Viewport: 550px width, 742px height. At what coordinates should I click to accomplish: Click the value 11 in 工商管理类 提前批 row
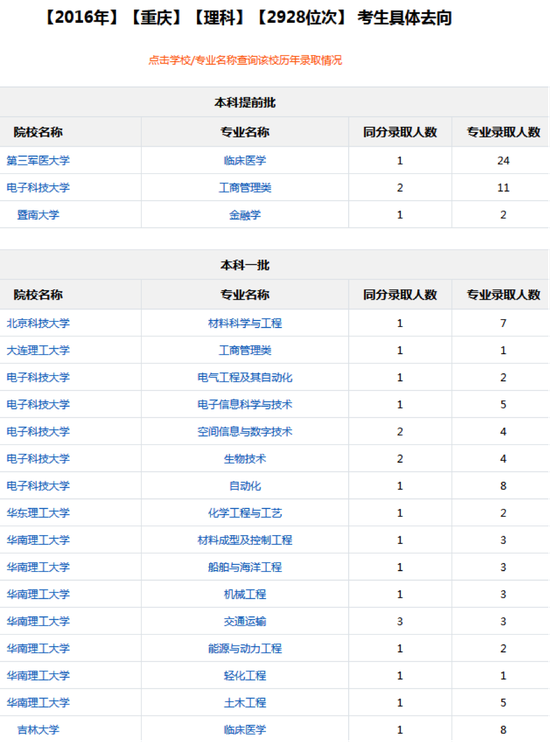pos(503,187)
